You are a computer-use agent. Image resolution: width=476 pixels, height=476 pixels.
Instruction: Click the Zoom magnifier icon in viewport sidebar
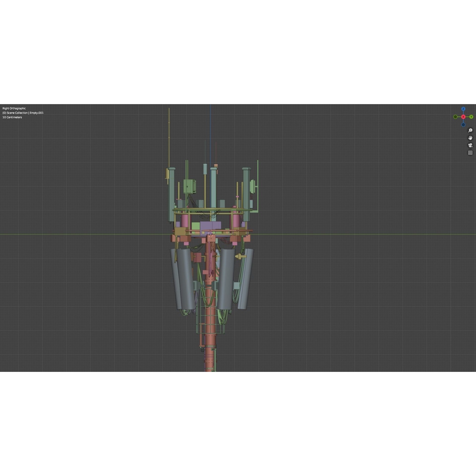pyautogui.click(x=470, y=130)
